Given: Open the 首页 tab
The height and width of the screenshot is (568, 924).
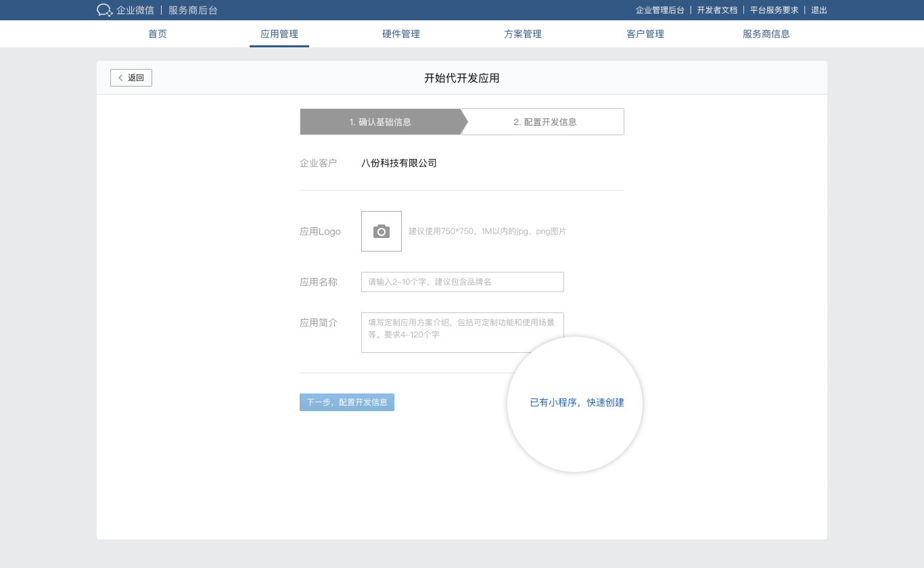Looking at the screenshot, I should click(158, 34).
